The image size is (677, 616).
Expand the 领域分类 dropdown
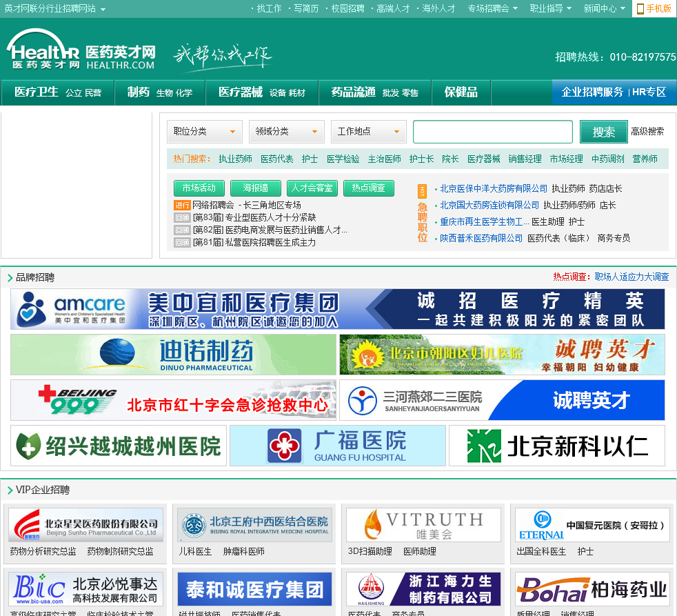286,131
